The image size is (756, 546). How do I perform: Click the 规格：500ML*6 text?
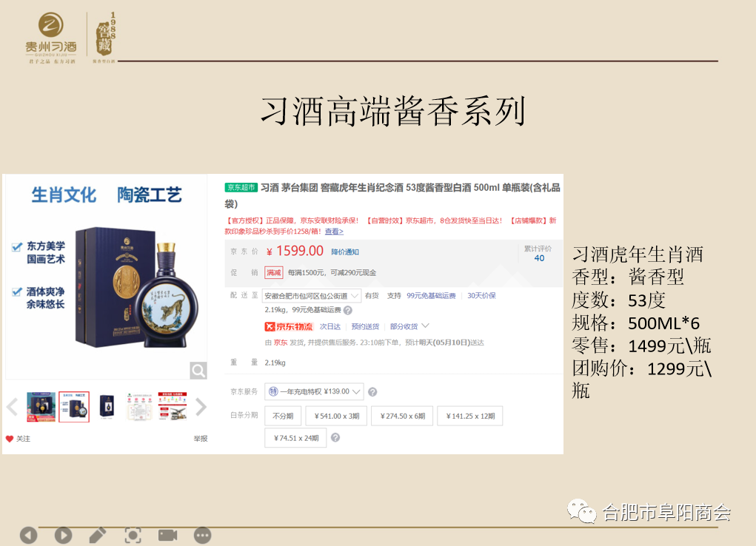pyautogui.click(x=635, y=323)
